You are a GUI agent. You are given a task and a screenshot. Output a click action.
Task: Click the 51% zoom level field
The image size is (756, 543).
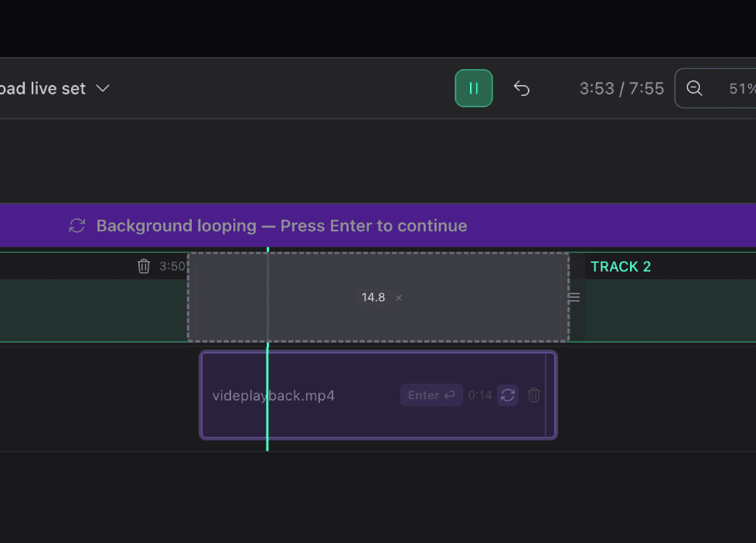coord(741,88)
